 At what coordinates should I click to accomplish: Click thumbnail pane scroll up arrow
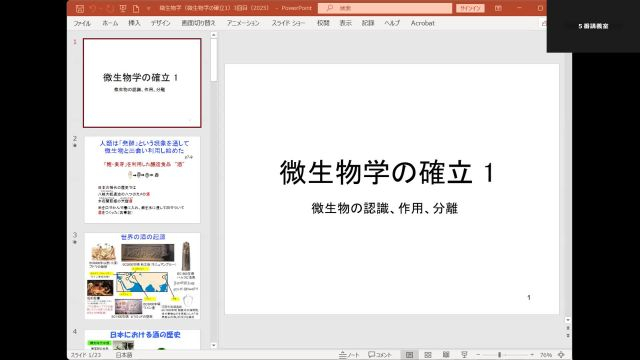[x=213, y=36]
